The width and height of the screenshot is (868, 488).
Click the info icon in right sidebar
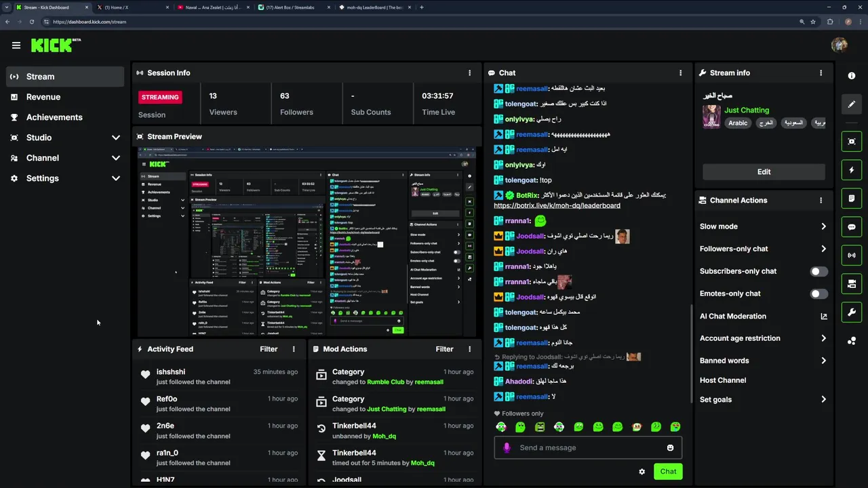point(852,76)
